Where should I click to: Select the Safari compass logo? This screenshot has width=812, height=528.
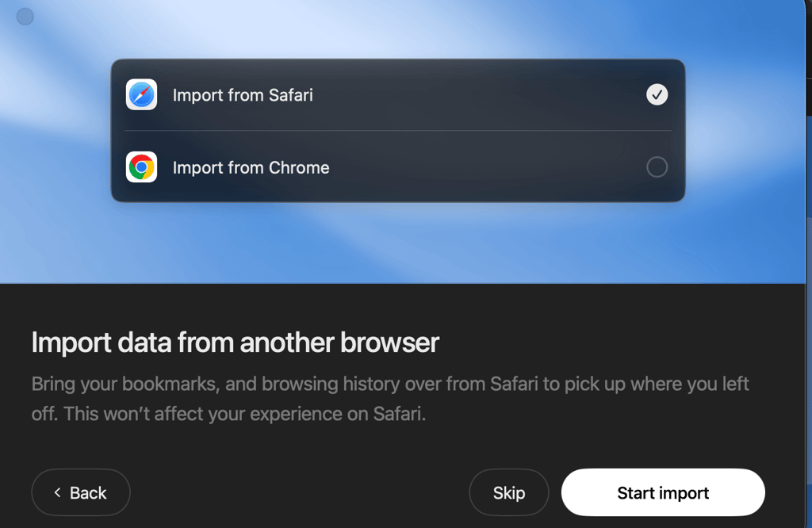coord(141,95)
